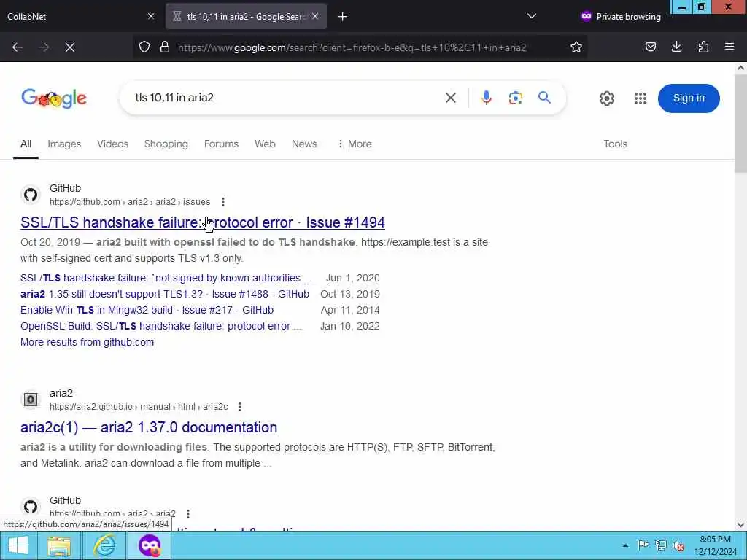Viewport: 747px width, 560px height.
Task: Switch to Web results filter
Action: click(x=265, y=144)
